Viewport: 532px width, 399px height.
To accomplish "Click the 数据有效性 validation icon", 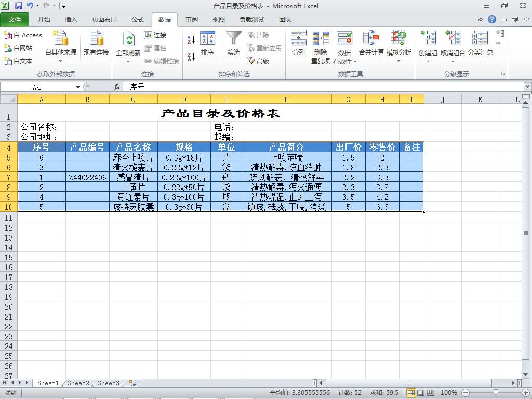I will pos(344,38).
